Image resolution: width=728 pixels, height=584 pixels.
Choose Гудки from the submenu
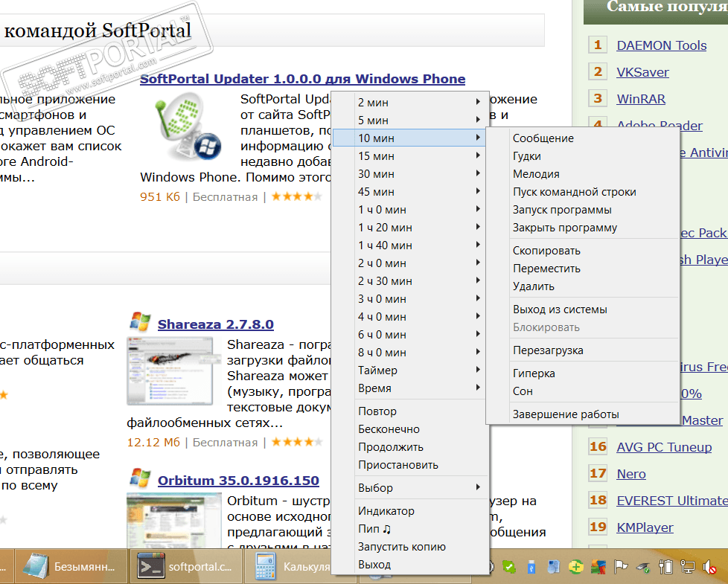point(583,155)
